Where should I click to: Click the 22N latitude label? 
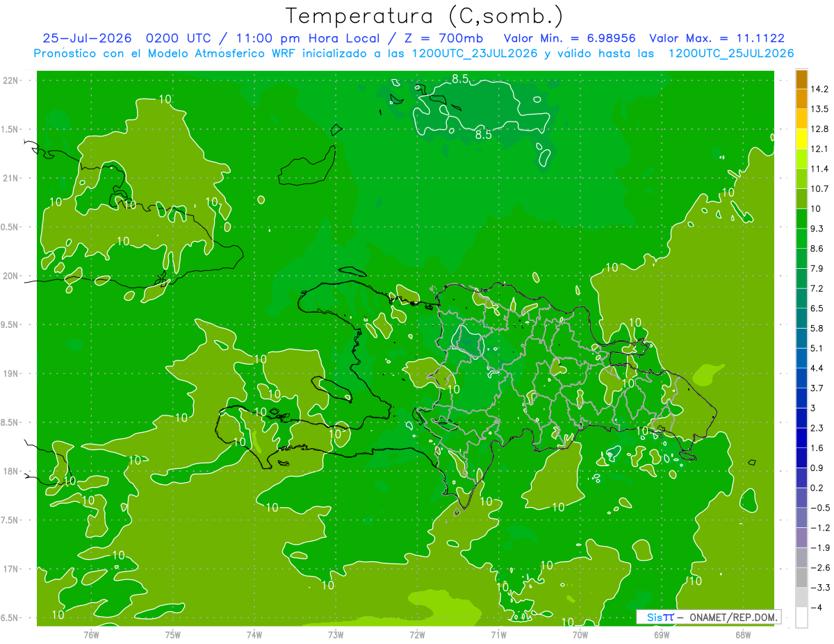11,81
